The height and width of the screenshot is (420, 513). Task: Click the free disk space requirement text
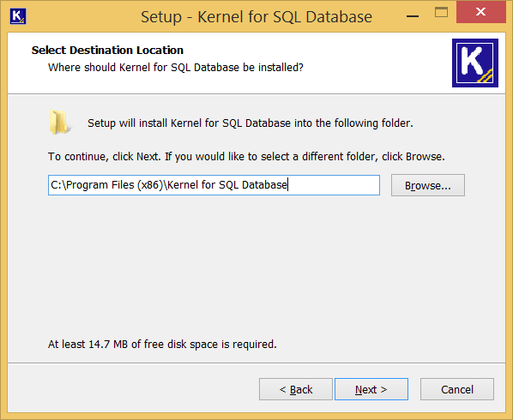pyautogui.click(x=162, y=345)
